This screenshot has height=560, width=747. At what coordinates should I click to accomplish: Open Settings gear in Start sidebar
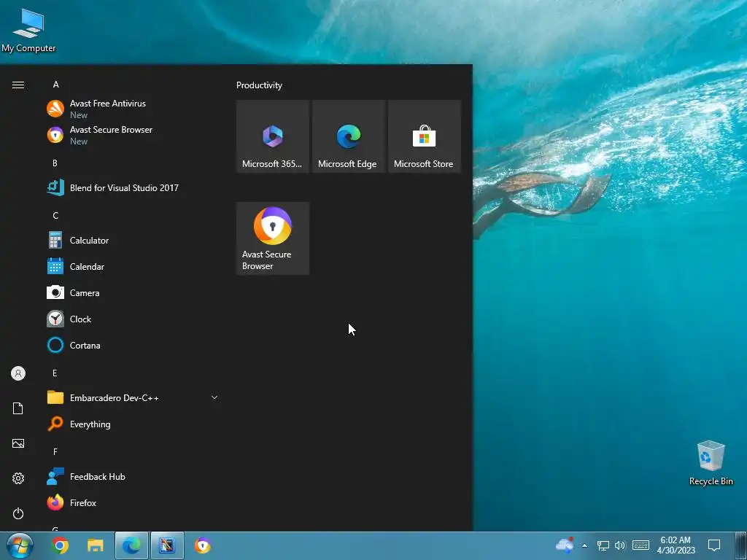click(x=18, y=478)
